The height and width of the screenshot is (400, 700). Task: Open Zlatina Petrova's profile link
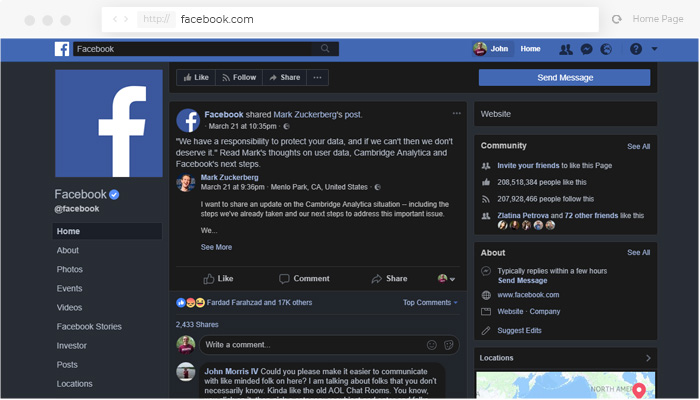pos(523,216)
